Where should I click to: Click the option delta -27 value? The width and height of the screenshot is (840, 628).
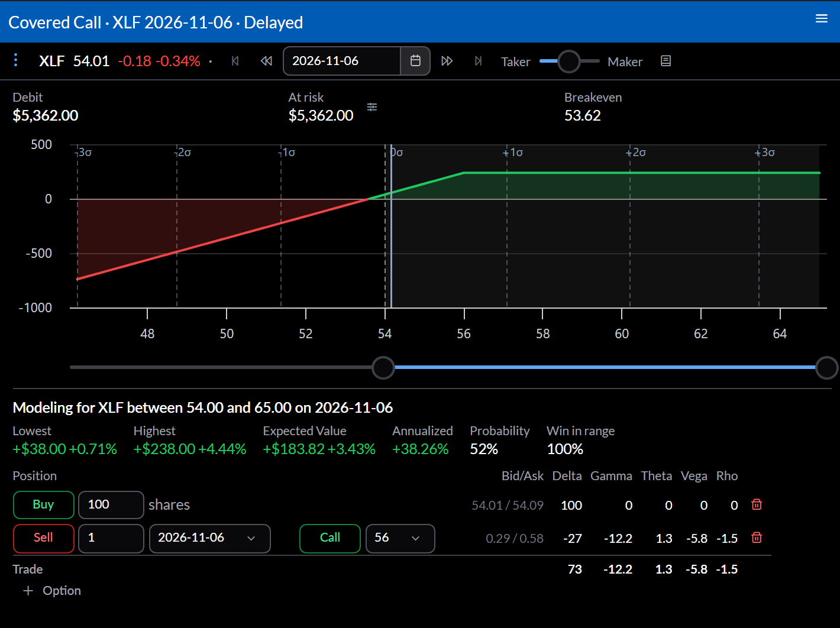tap(573, 538)
